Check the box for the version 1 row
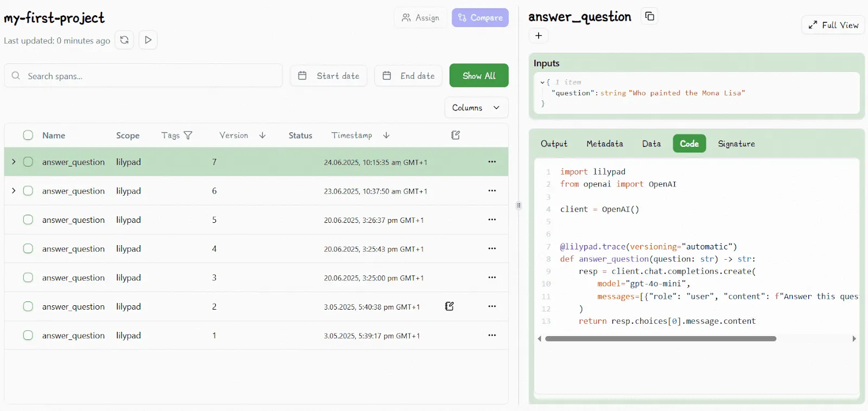The width and height of the screenshot is (868, 411). coord(28,335)
